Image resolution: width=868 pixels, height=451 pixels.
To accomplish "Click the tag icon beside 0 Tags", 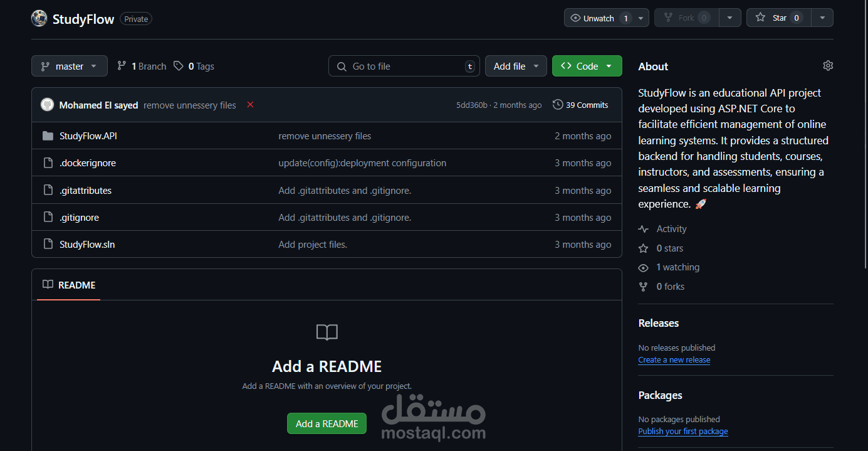I will pos(179,66).
